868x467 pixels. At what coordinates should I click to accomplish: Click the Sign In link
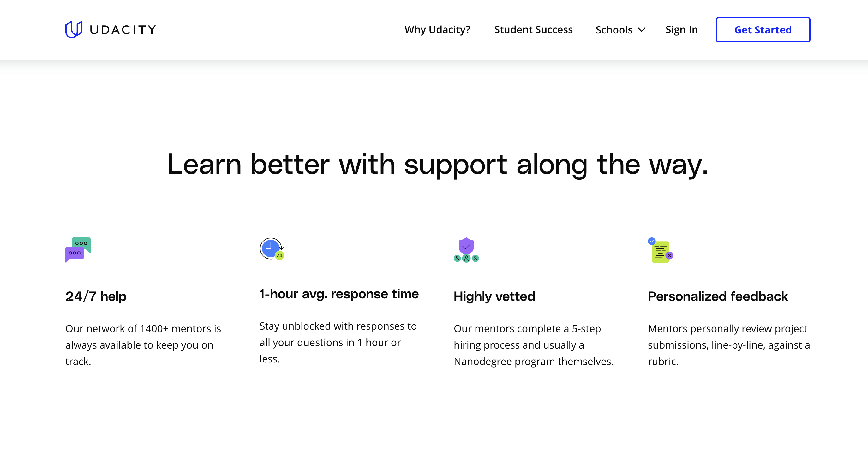tap(681, 30)
